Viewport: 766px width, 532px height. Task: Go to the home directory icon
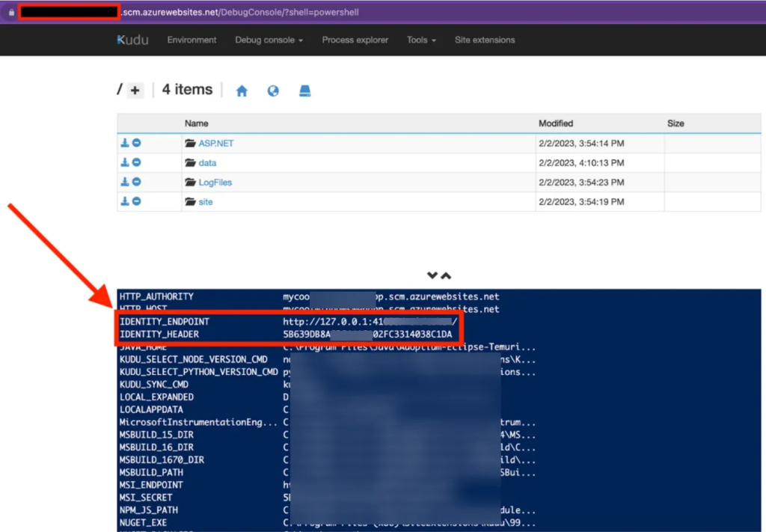pyautogui.click(x=242, y=91)
